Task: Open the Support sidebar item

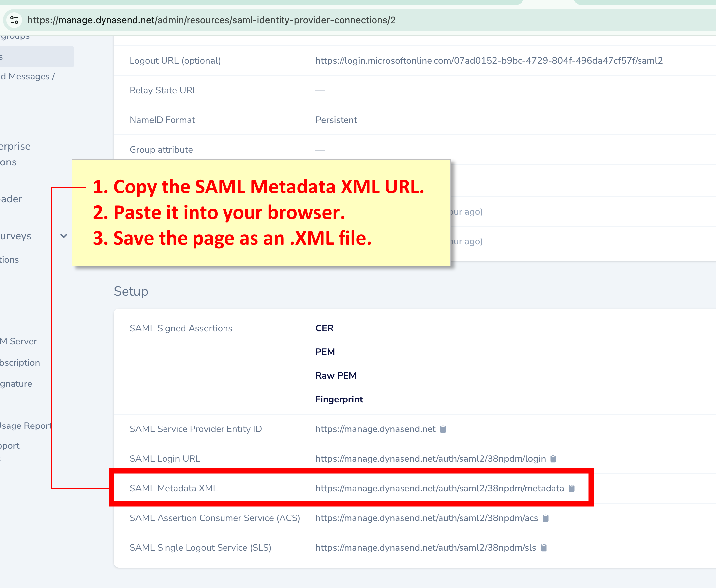Action: pyautogui.click(x=10, y=445)
